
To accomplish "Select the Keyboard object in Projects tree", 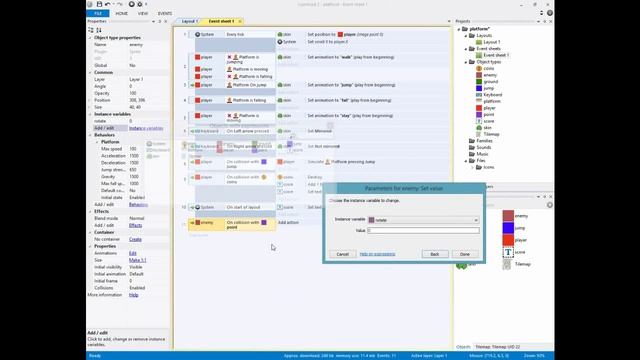I will pyautogui.click(x=489, y=95).
